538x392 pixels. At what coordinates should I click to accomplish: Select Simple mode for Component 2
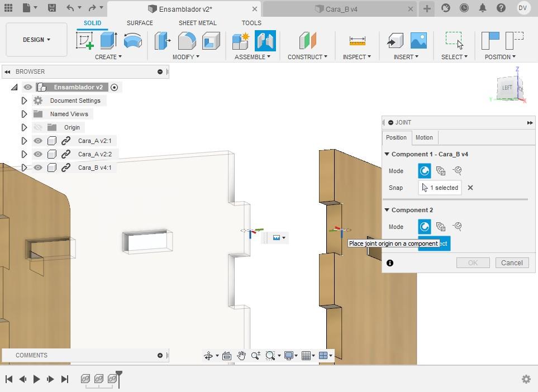pos(425,227)
